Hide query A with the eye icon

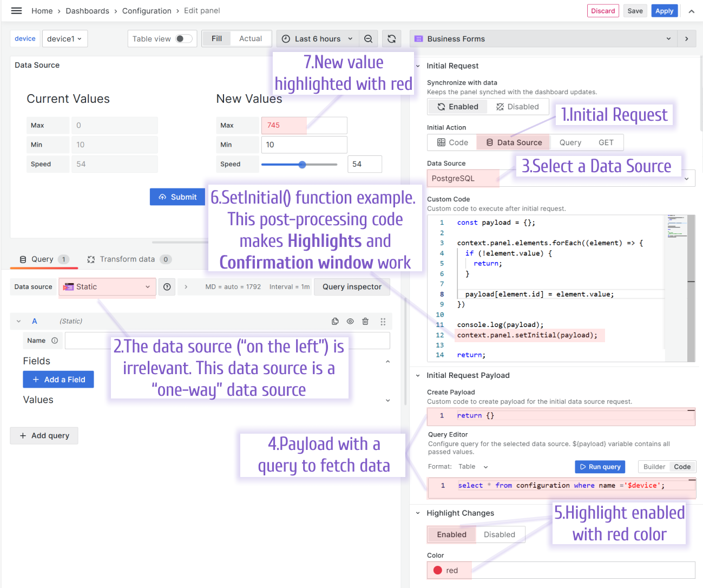[x=350, y=321]
